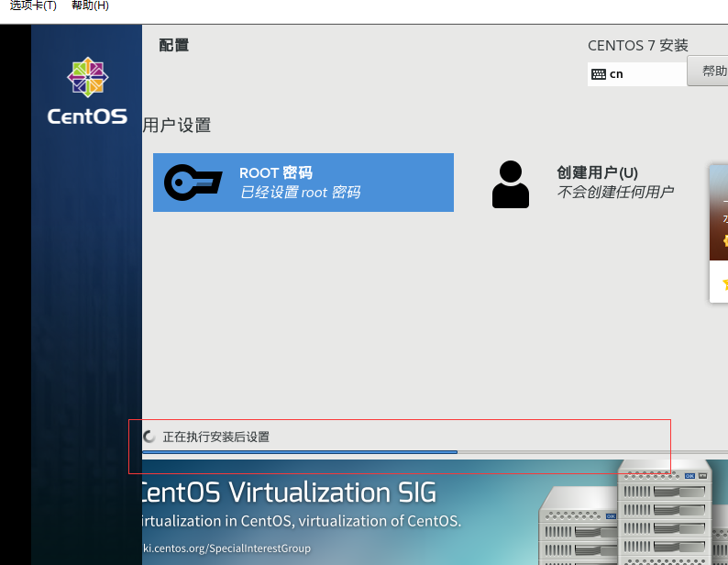The height and width of the screenshot is (565, 728).
Task: Click the user silhouette icon
Action: [511, 184]
